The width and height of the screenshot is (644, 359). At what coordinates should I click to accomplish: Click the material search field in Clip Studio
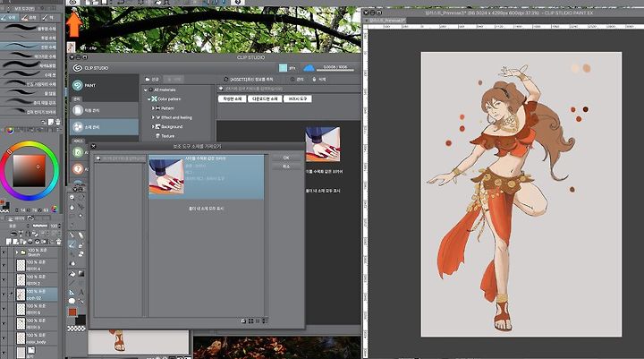coord(290,89)
